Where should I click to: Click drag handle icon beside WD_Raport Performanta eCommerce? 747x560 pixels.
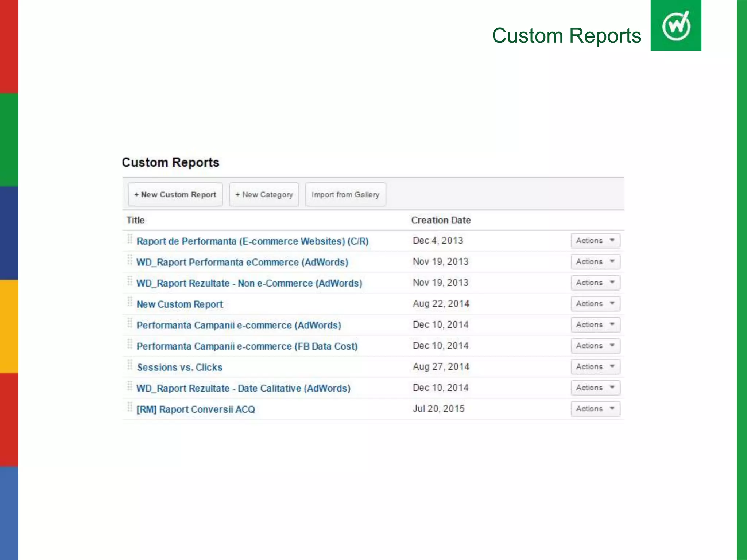tap(130, 260)
